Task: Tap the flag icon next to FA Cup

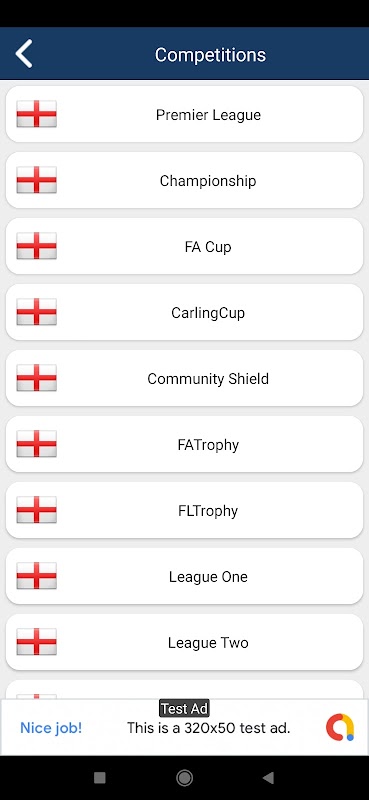Action: [36, 246]
